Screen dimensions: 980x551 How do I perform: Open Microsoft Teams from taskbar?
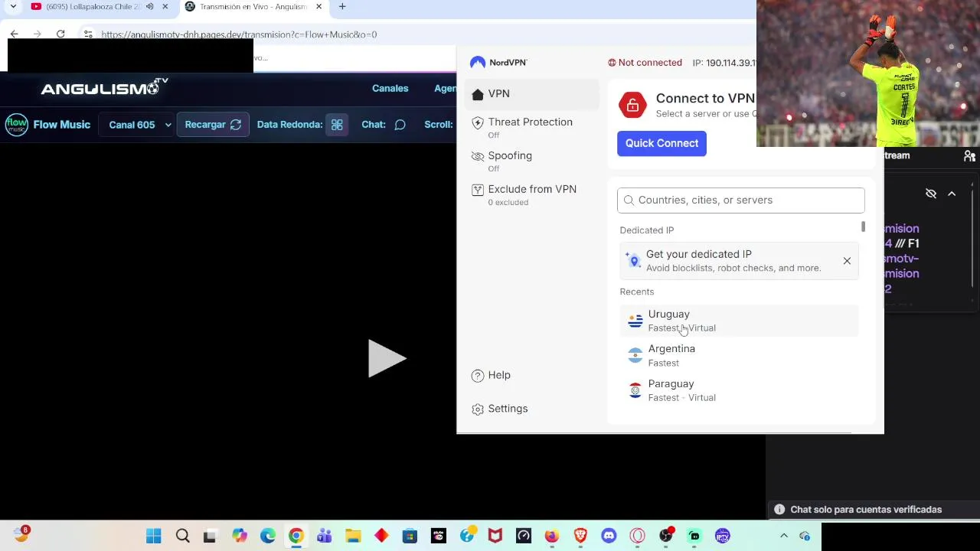[x=324, y=536]
